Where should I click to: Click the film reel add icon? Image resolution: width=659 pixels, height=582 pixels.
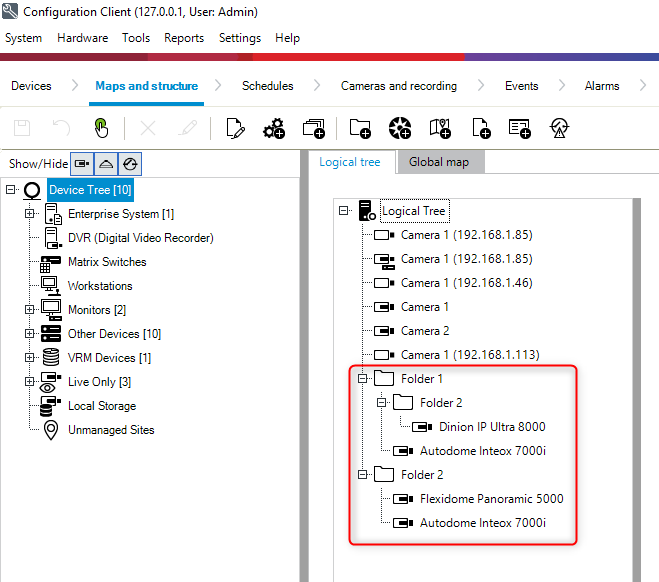click(400, 128)
